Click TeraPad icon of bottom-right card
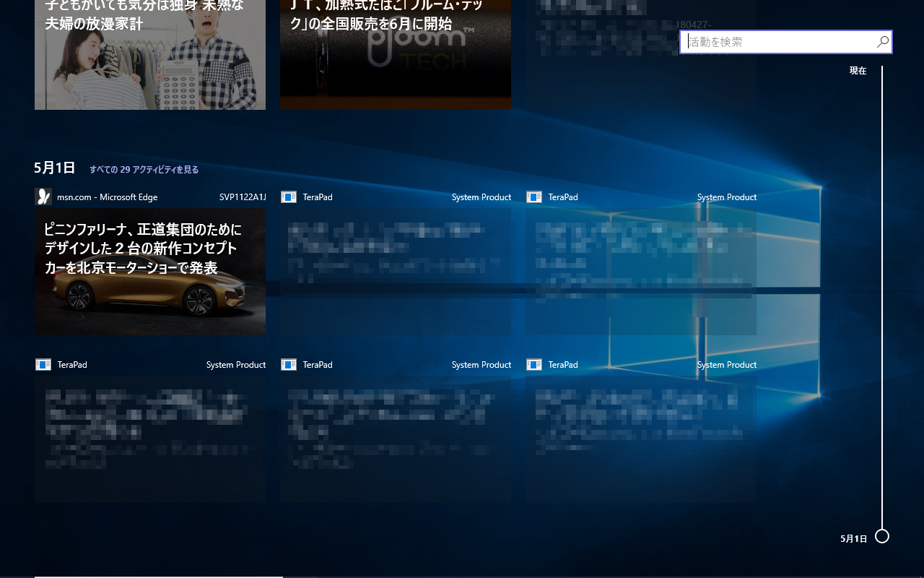This screenshot has height=578, width=924. (534, 365)
